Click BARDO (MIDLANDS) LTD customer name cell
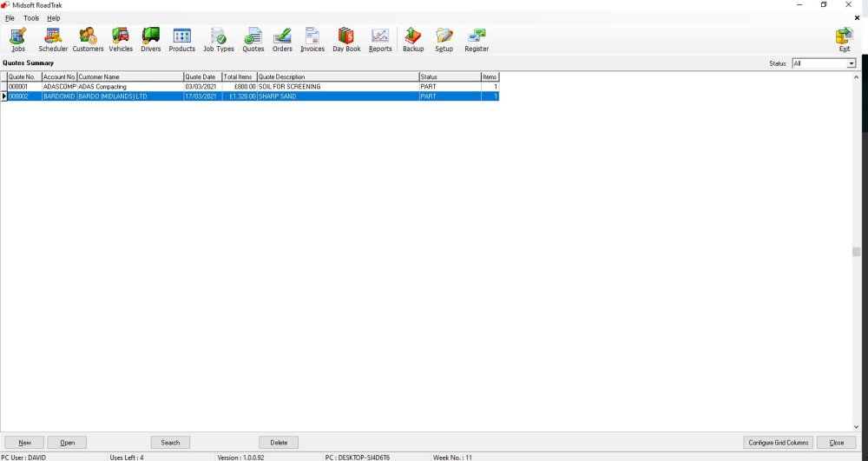868x461 pixels. [x=130, y=96]
